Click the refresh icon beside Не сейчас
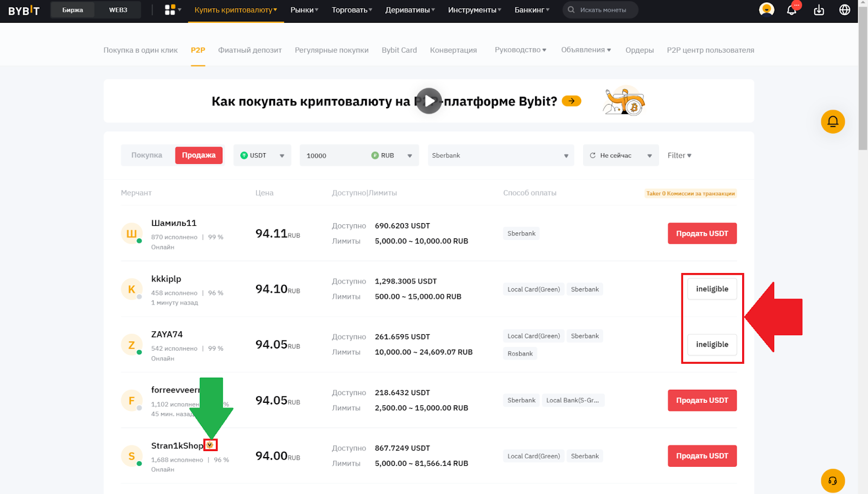The height and width of the screenshot is (494, 868). pos(592,155)
